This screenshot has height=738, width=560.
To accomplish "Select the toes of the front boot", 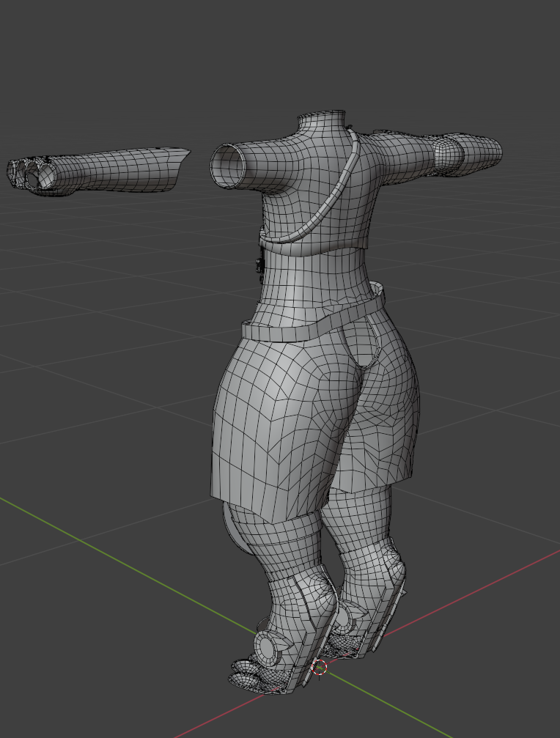I will tap(246, 676).
